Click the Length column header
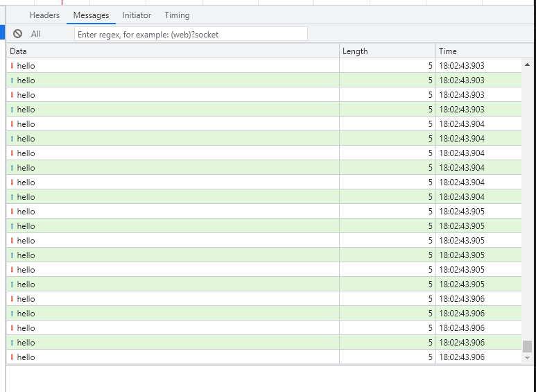 (387, 51)
